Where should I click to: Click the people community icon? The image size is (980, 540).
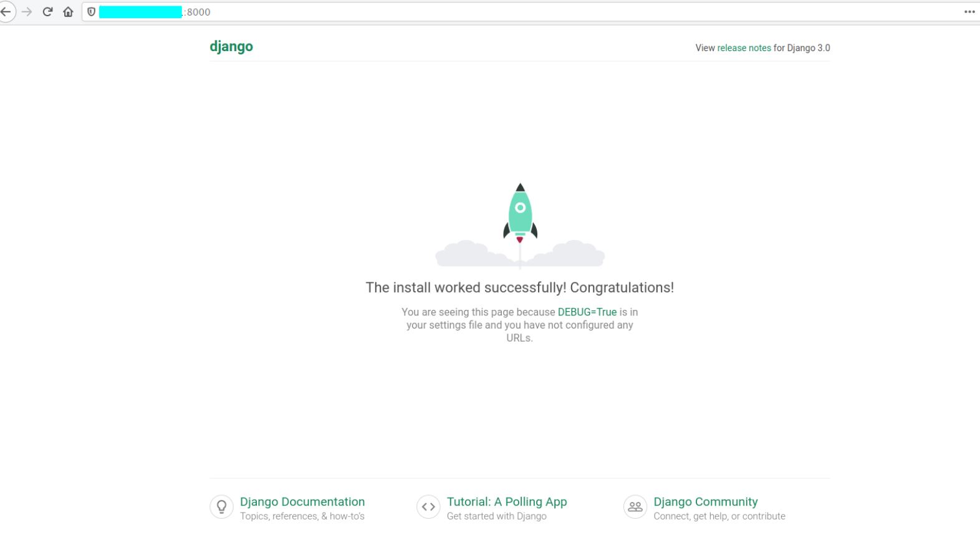(x=635, y=507)
